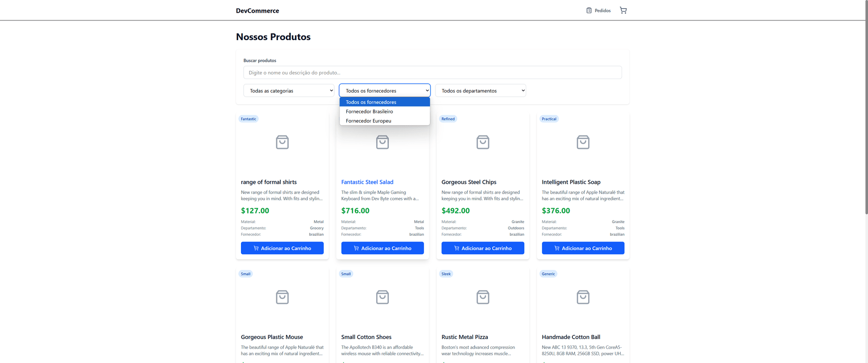
Task: Click the Generic tag badge
Action: [548, 274]
